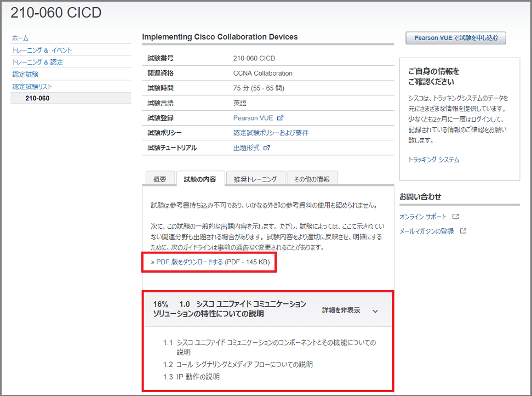Click the 試験番号 row label

[161, 59]
